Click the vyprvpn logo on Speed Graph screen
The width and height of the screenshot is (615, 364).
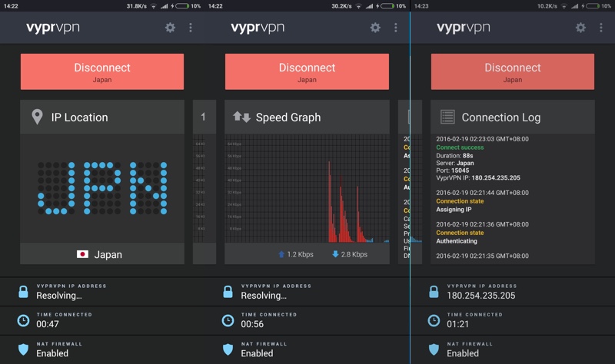pyautogui.click(x=258, y=28)
